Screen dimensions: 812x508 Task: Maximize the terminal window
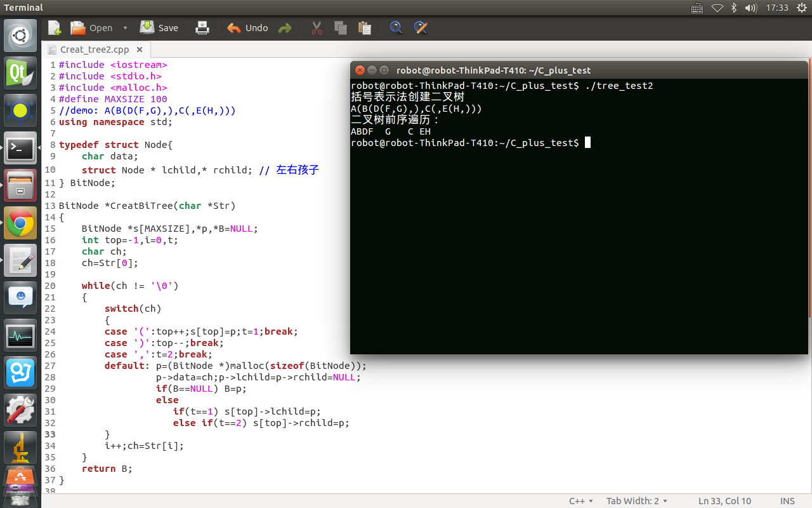tap(384, 70)
